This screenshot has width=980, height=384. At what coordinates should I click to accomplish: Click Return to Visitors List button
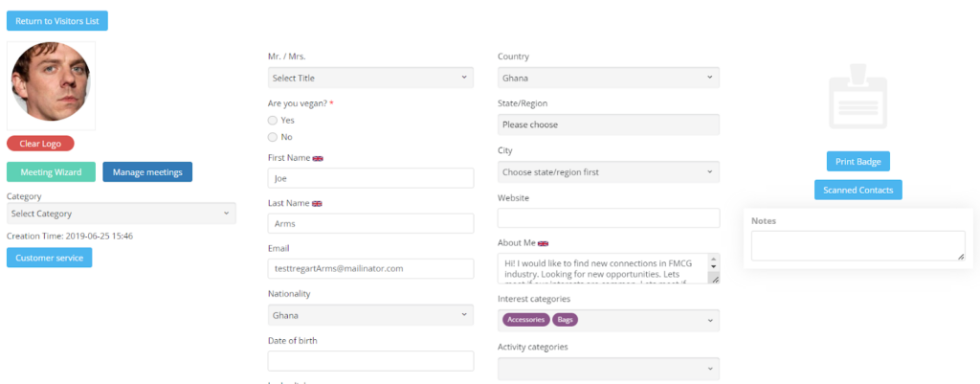[x=57, y=21]
